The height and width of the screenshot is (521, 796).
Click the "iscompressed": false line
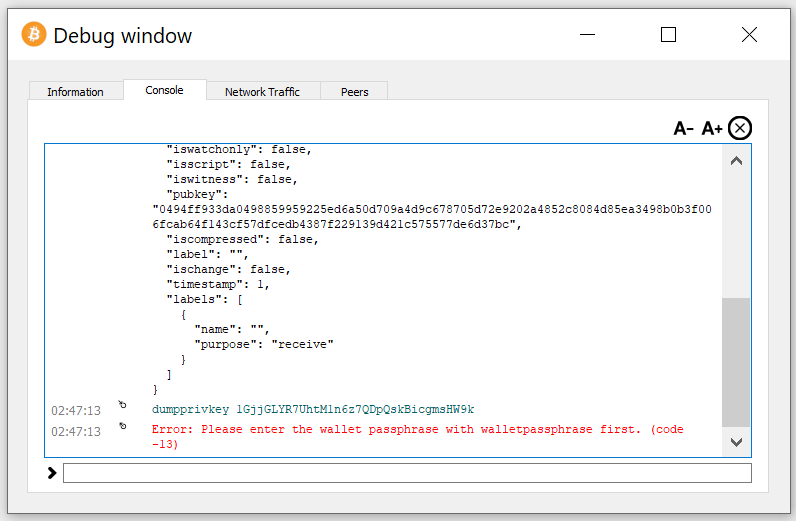click(x=243, y=239)
